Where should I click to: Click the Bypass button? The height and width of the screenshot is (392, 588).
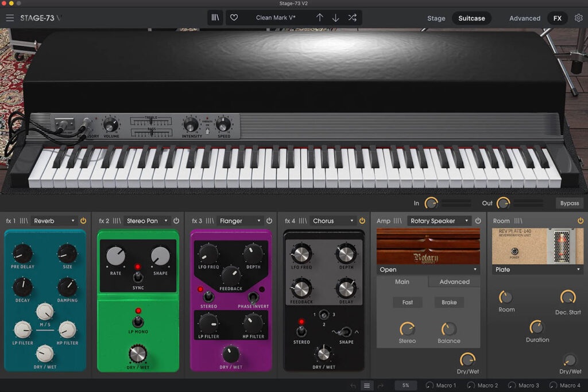[x=570, y=203]
